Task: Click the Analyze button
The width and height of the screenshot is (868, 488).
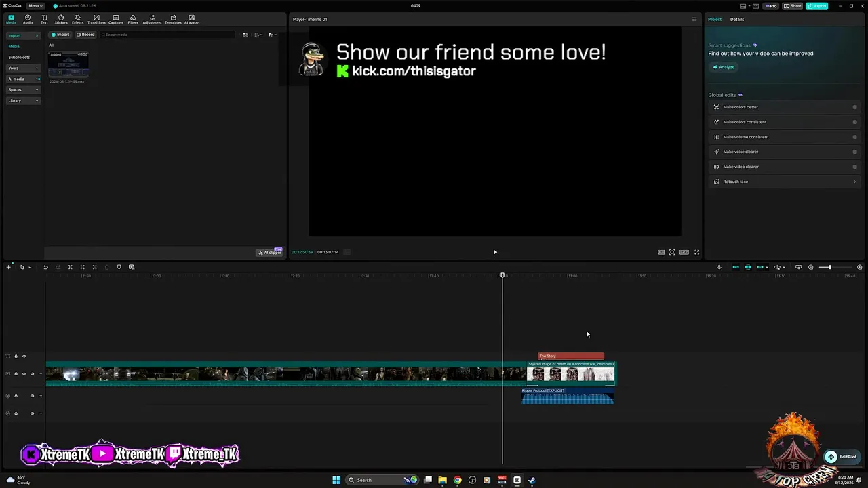Action: pos(724,67)
